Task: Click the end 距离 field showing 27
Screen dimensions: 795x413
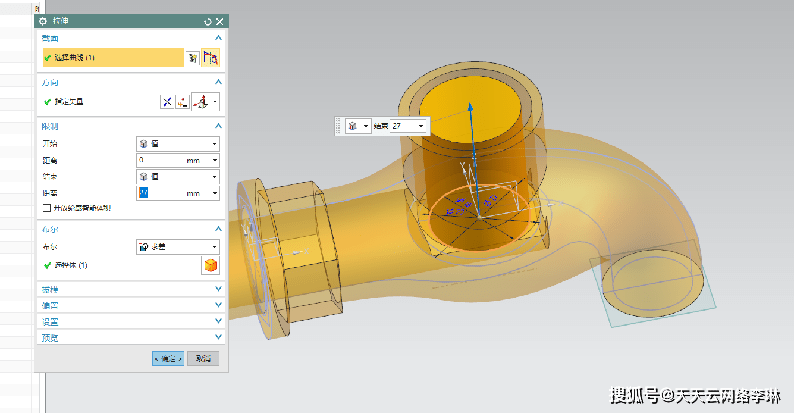Action: pyautogui.click(x=160, y=193)
